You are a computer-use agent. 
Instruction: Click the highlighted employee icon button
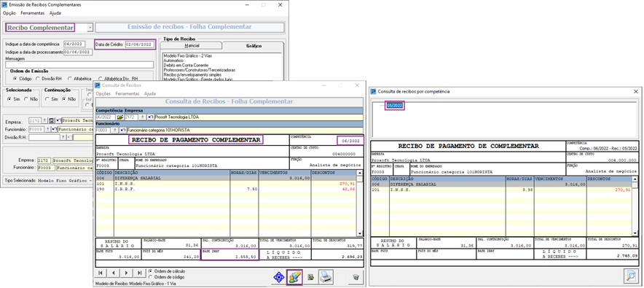294,277
